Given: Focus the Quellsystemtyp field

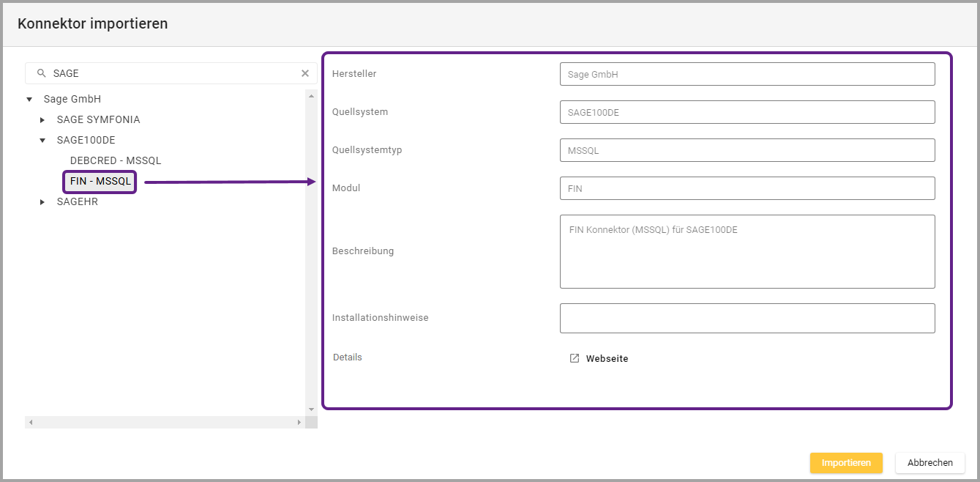Looking at the screenshot, I should point(747,150).
